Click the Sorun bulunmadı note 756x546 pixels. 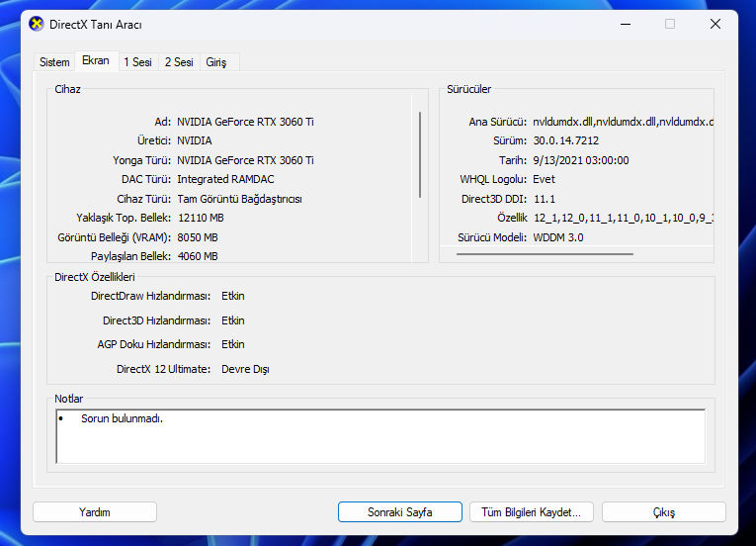(x=122, y=418)
